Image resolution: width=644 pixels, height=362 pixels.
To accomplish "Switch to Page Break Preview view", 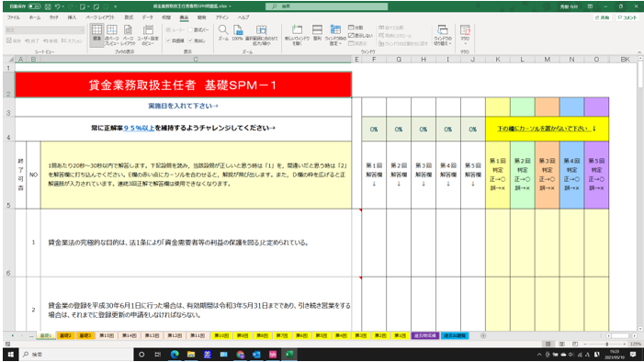I will click(x=112, y=35).
